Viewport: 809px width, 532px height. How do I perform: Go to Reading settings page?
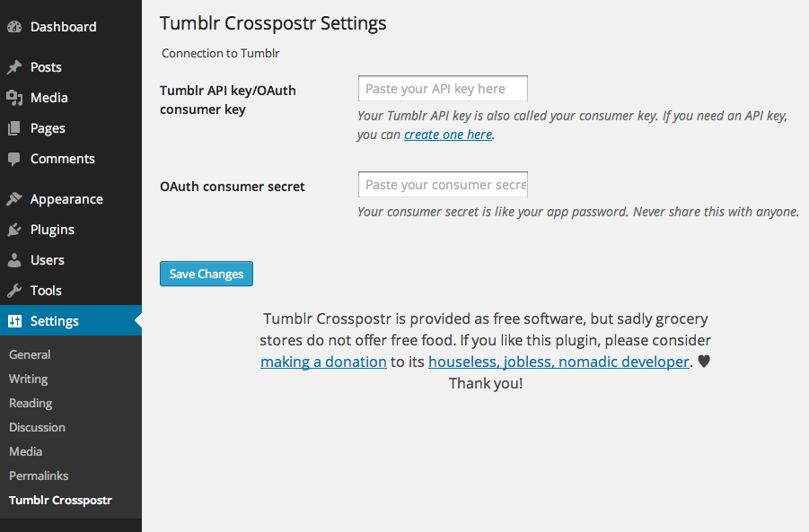31,403
